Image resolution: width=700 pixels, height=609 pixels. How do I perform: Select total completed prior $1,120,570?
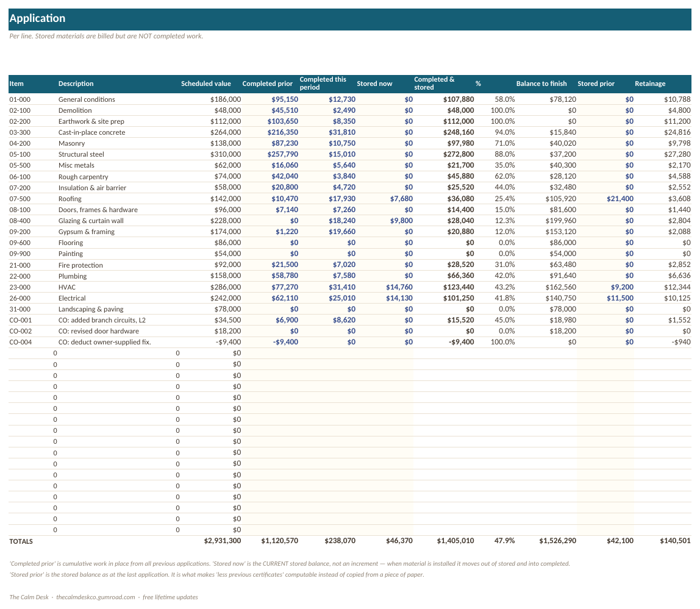(279, 541)
